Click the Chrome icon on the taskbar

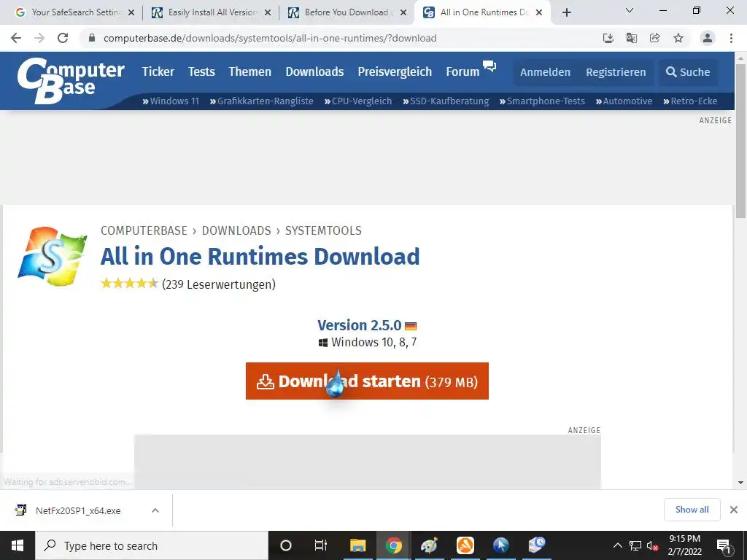(393, 545)
